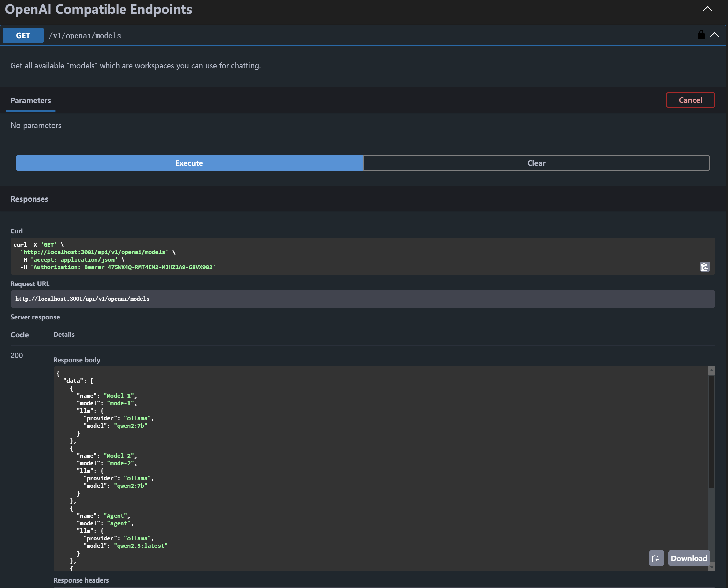Screen dimensions: 728x588
Task: Select the Parameters tab
Action: (x=31, y=100)
